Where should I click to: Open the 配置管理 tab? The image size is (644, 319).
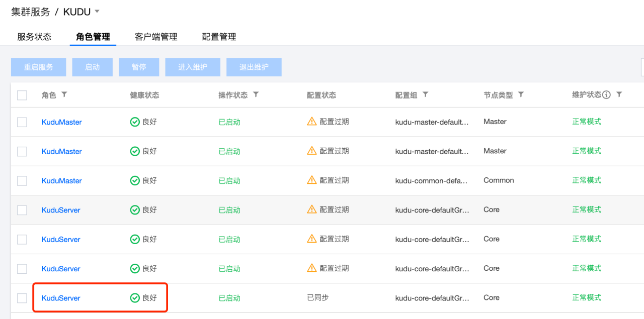[x=219, y=37]
